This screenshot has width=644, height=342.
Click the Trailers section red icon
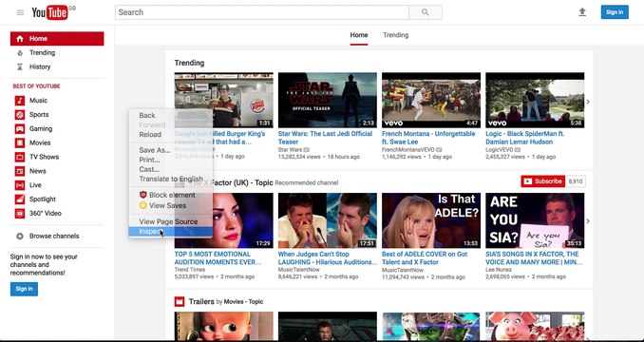[180, 301]
